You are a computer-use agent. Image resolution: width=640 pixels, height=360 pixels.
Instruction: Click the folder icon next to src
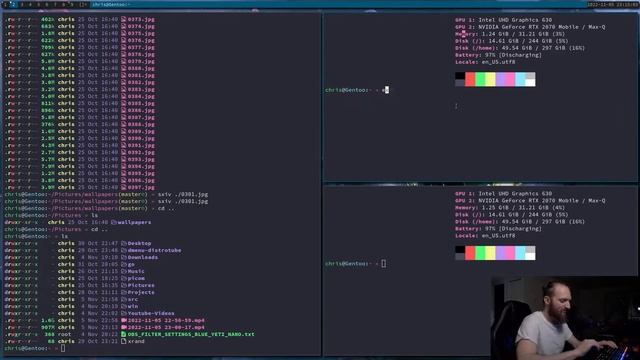click(124, 299)
